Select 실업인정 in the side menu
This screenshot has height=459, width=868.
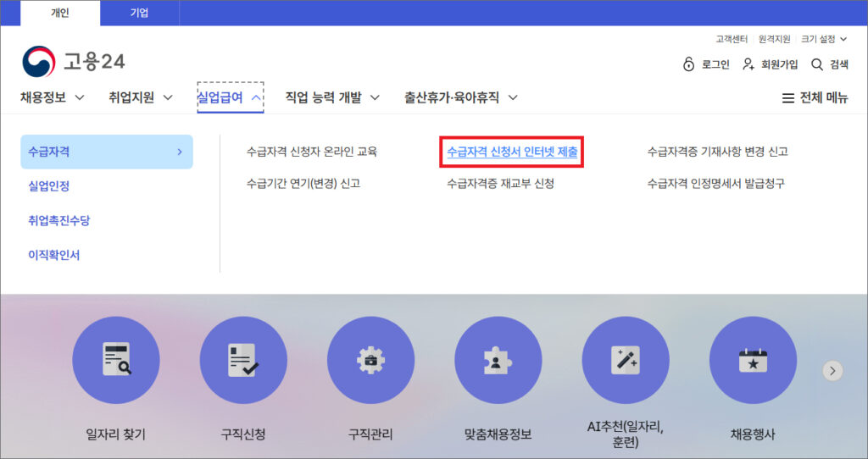coord(48,186)
